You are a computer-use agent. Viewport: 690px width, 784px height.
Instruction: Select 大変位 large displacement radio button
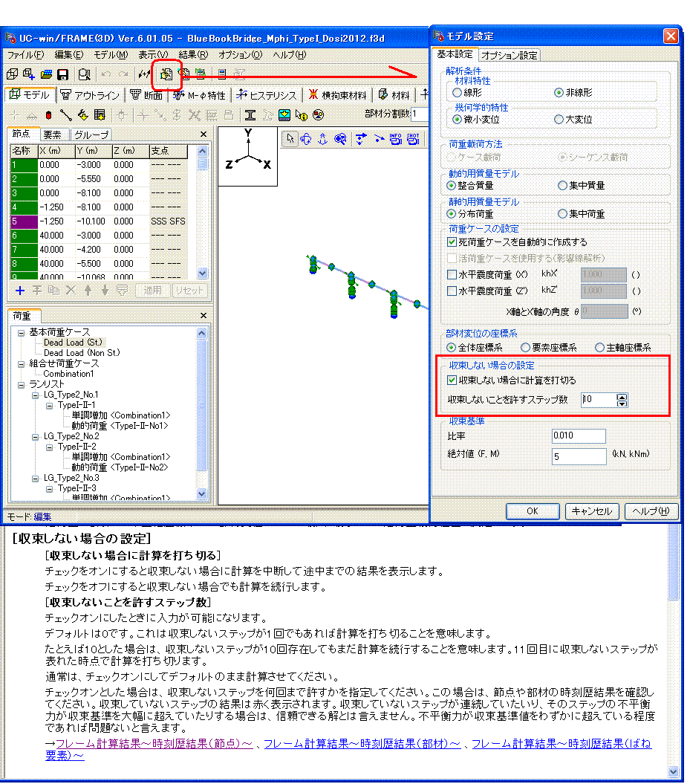pyautogui.click(x=559, y=120)
